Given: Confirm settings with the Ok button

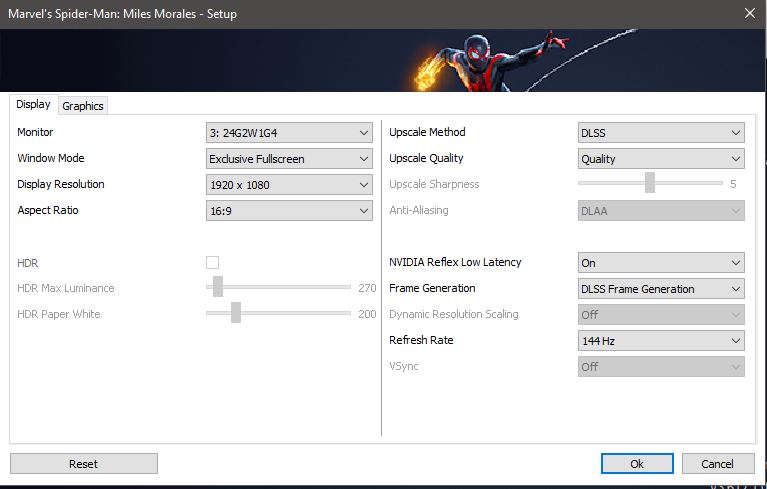Looking at the screenshot, I should tap(637, 464).
